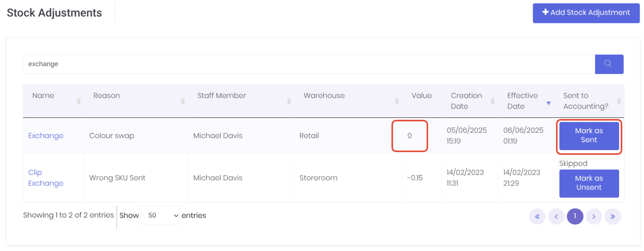Sort by Reason column arrows
Image resolution: width=644 pixels, height=251 pixels.
click(183, 101)
